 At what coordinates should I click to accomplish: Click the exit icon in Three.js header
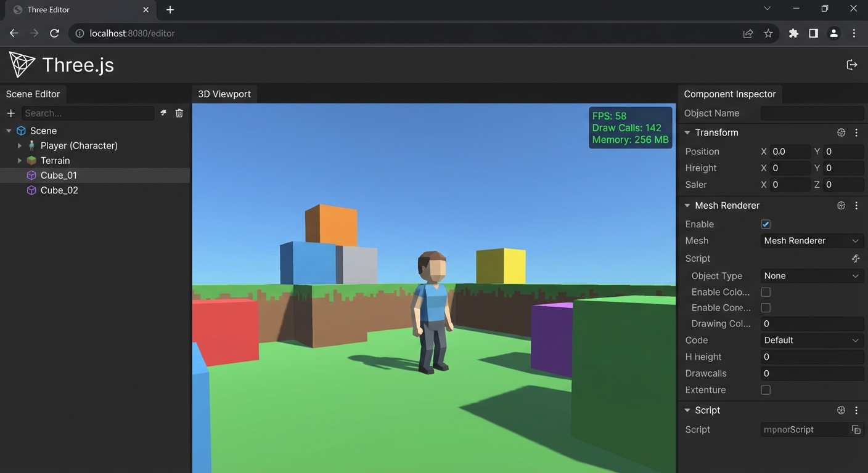click(x=852, y=65)
